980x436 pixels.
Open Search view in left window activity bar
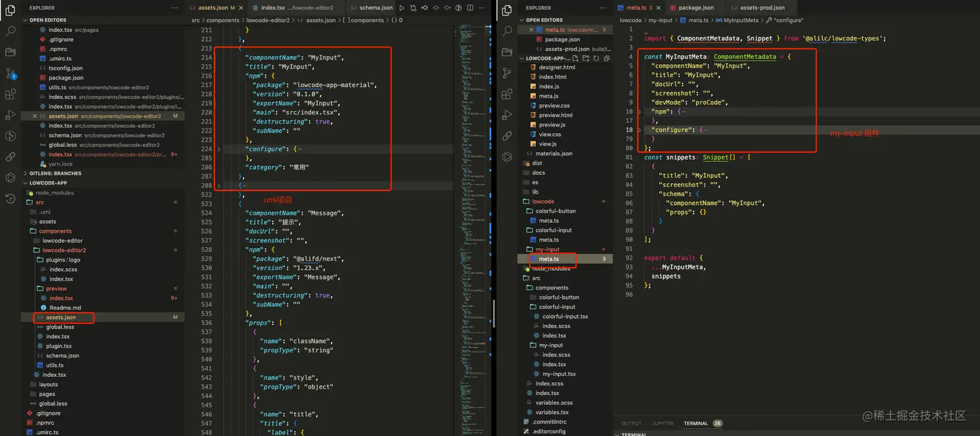click(10, 31)
